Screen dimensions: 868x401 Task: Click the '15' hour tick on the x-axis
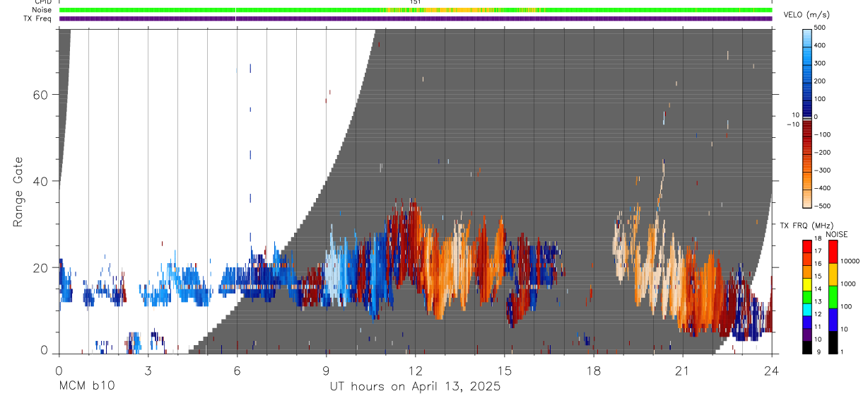click(x=505, y=370)
